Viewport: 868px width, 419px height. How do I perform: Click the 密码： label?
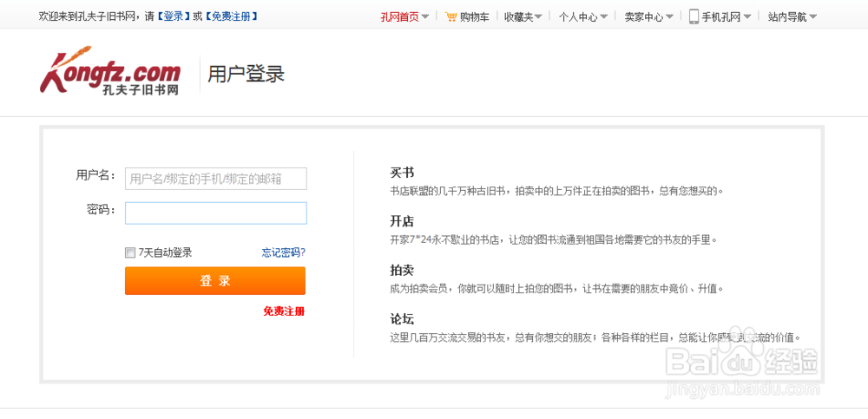coord(101,210)
